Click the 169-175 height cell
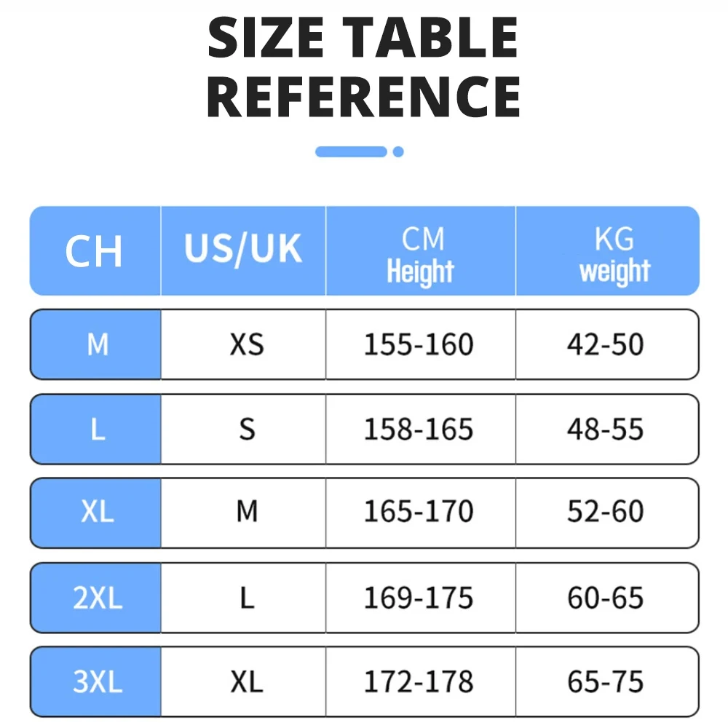Screen dimensions: 728x728 [x=419, y=598]
